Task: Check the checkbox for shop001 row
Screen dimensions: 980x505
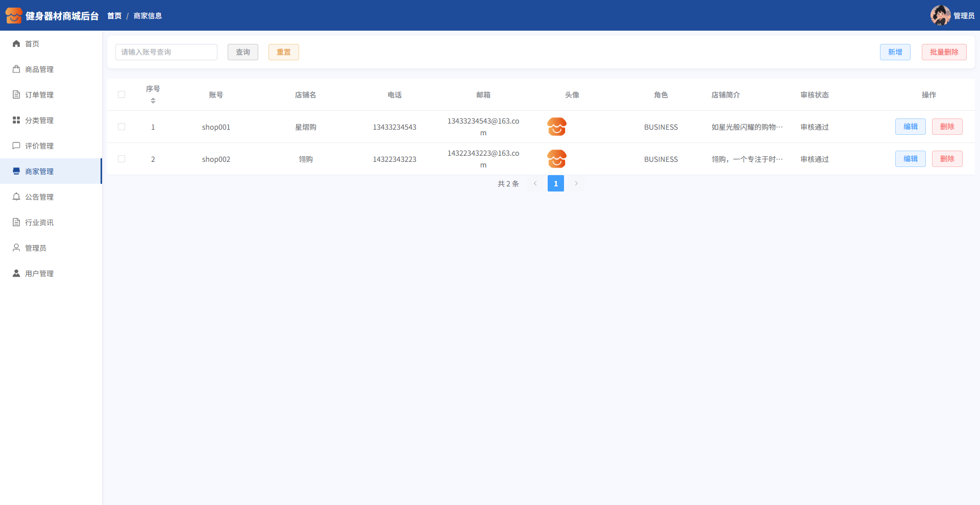Action: (121, 127)
